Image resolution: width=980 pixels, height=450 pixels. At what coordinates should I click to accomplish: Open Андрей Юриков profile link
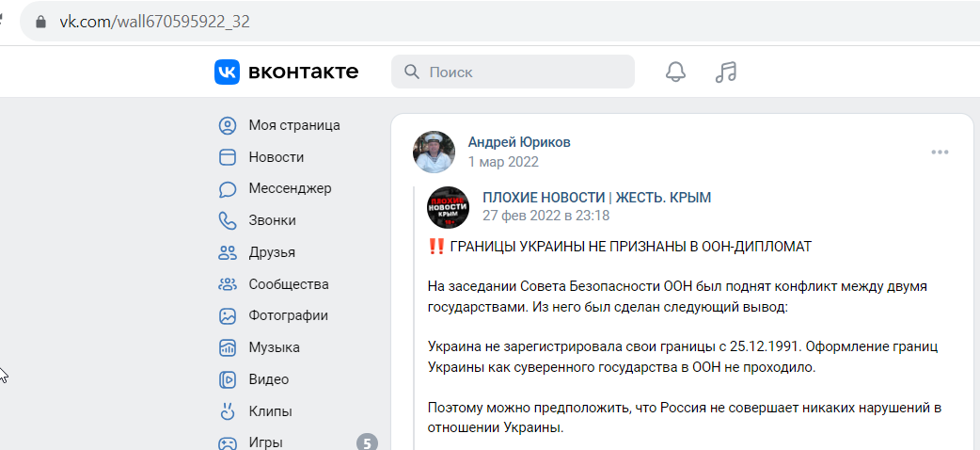[519, 143]
